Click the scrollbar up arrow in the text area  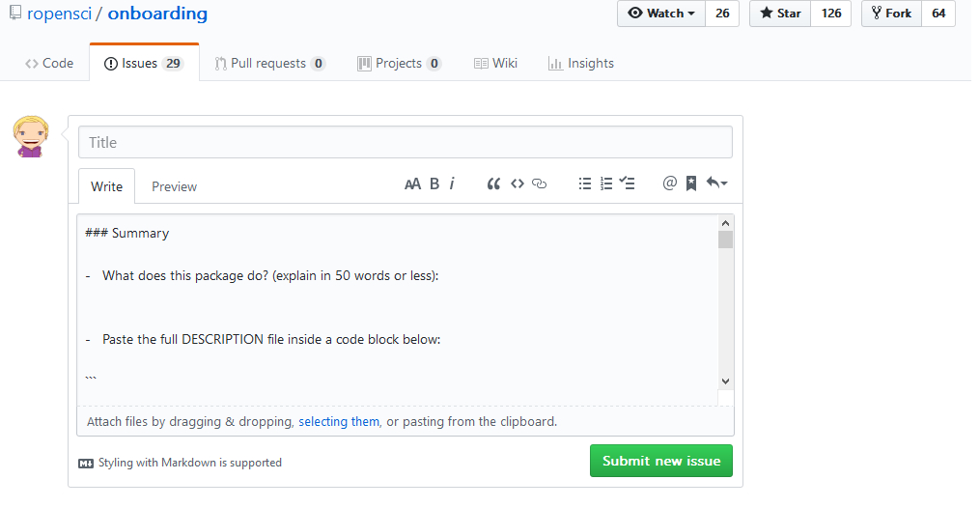726,223
